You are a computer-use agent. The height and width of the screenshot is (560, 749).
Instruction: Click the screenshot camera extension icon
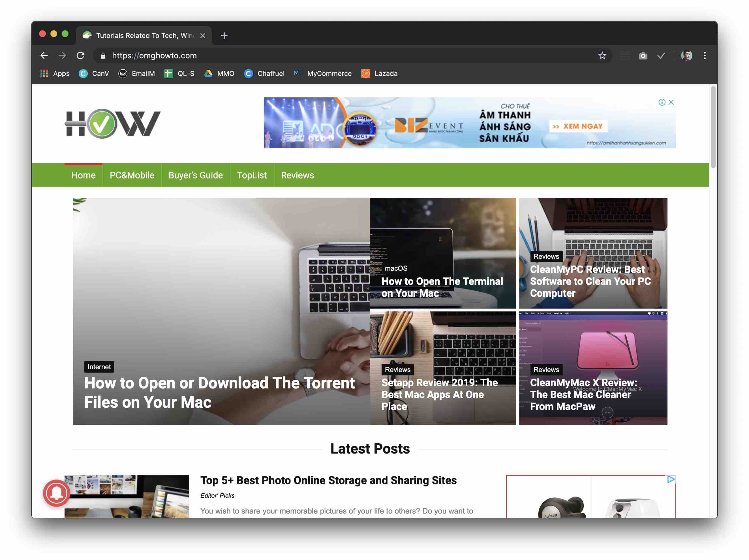coord(643,55)
